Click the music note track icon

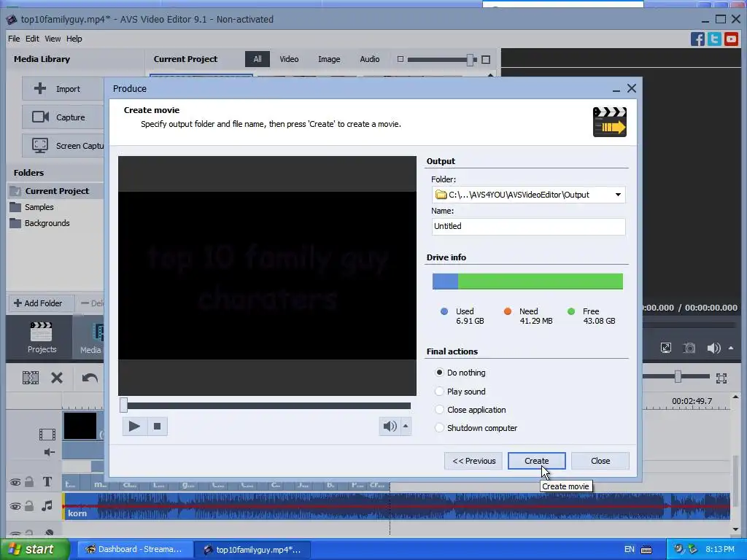[x=47, y=506]
